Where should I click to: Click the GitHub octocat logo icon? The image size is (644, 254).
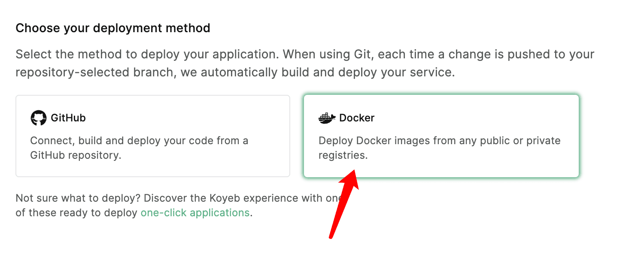pyautogui.click(x=39, y=118)
